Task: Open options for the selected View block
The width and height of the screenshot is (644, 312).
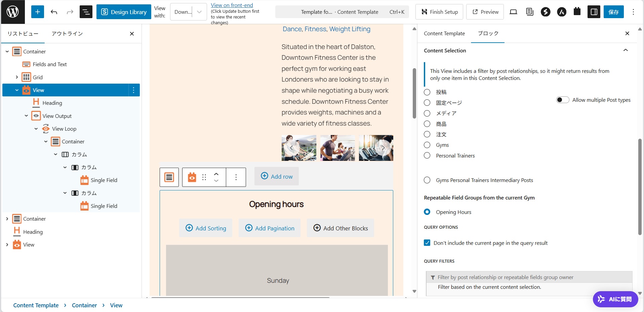Action: point(134,90)
